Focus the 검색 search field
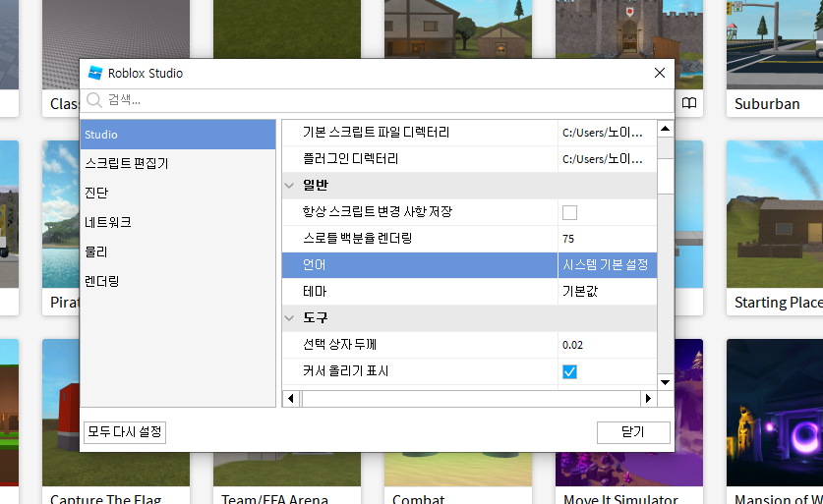The width and height of the screenshot is (823, 504). pyautogui.click(x=377, y=100)
